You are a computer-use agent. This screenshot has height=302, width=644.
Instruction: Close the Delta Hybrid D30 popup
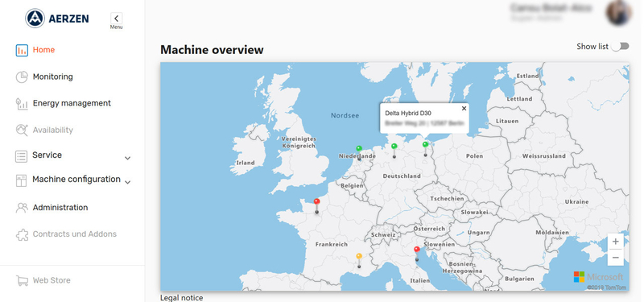tap(464, 109)
